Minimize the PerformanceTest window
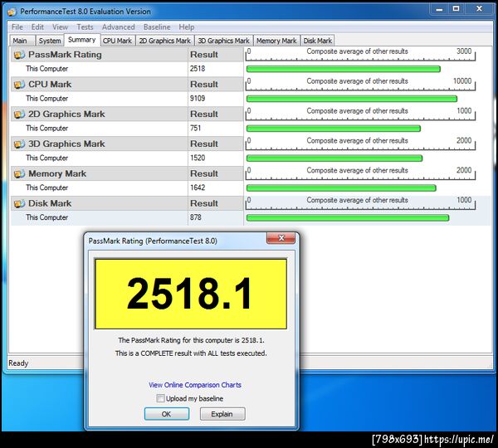 (439, 9)
